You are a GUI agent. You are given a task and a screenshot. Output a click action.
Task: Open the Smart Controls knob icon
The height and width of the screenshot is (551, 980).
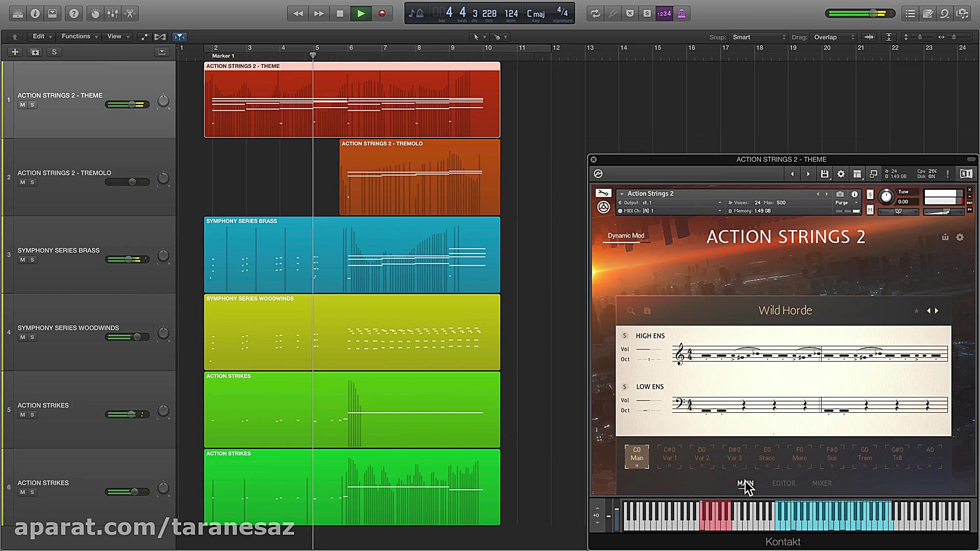pyautogui.click(x=95, y=13)
